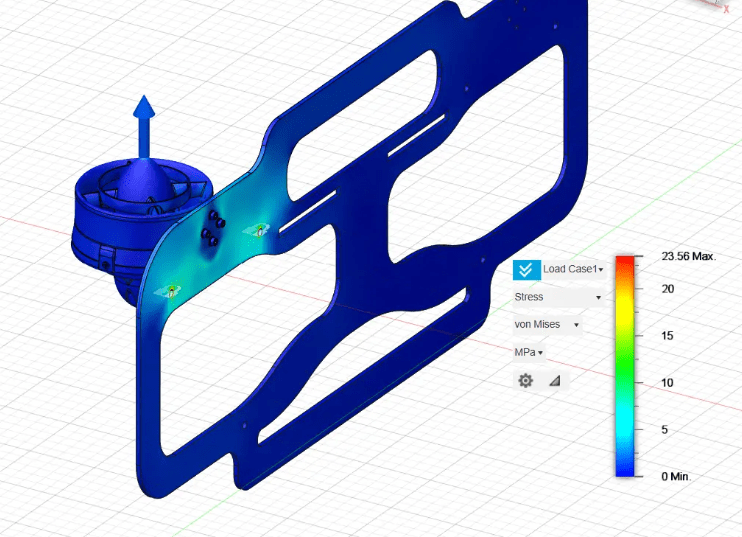The width and height of the screenshot is (742, 537).
Task: Open the legend settings gear icon
Action: [x=525, y=381]
